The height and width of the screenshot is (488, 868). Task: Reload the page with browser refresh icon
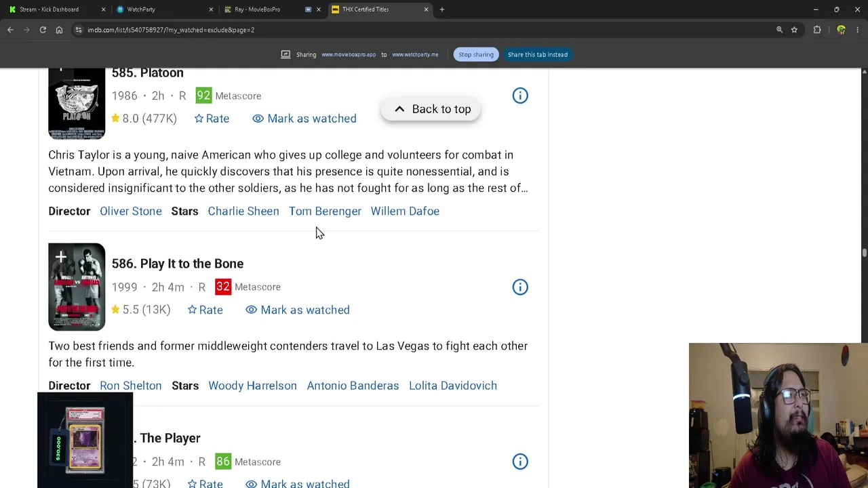coord(43,30)
